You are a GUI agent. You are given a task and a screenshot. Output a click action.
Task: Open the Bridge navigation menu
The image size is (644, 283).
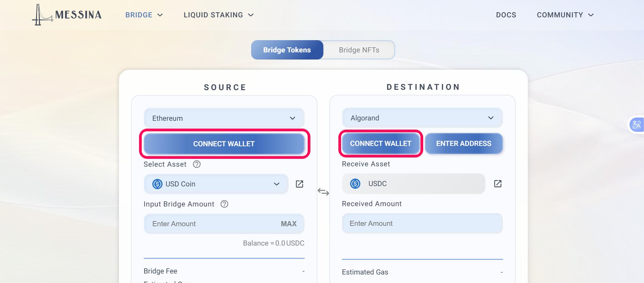(144, 15)
